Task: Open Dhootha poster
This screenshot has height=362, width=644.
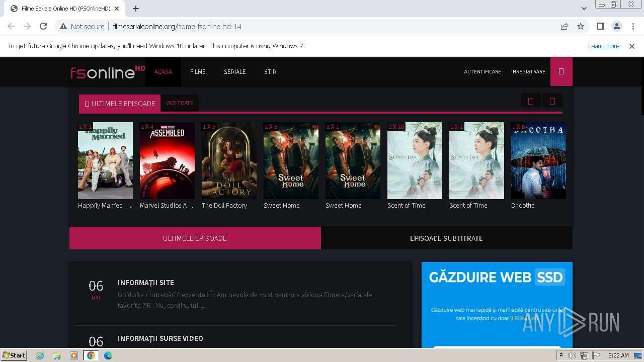Action: (x=538, y=160)
